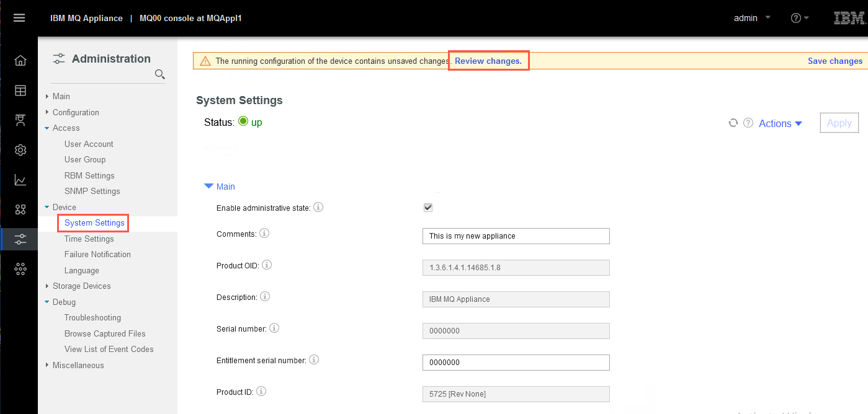Click the Serial number field
Image resolution: width=868 pixels, height=414 pixels.
click(x=516, y=331)
